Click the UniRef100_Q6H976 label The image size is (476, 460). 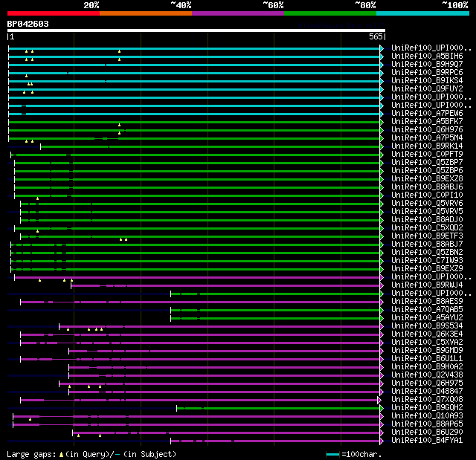(427, 130)
